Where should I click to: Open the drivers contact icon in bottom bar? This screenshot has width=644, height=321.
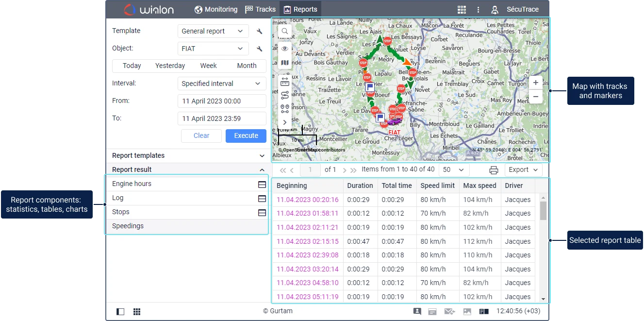tap(417, 311)
